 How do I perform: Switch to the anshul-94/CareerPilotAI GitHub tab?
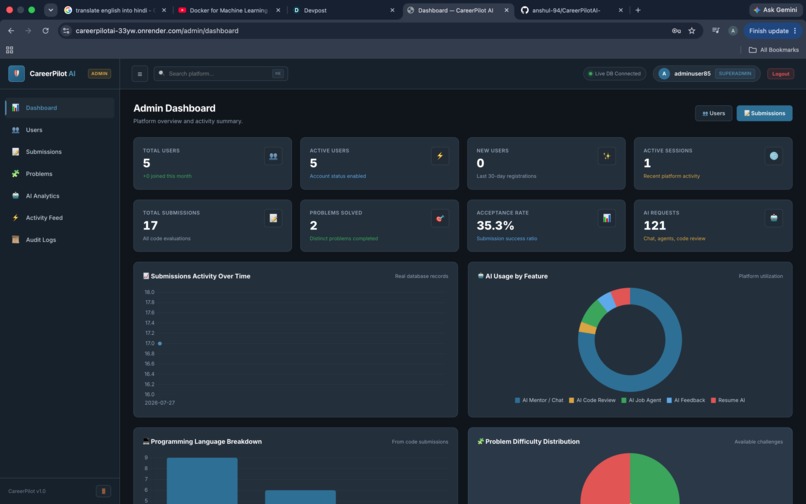(x=571, y=10)
